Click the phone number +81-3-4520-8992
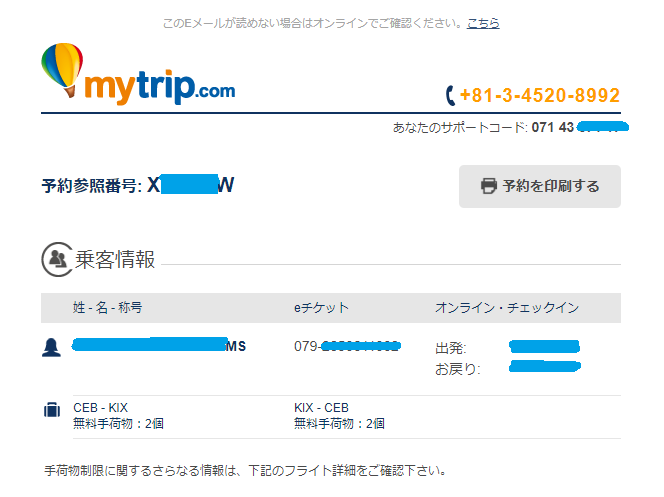 pyautogui.click(x=540, y=95)
